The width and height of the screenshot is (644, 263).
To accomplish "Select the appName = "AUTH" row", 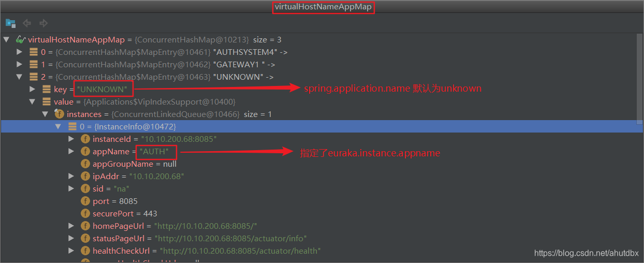I will coord(131,151).
